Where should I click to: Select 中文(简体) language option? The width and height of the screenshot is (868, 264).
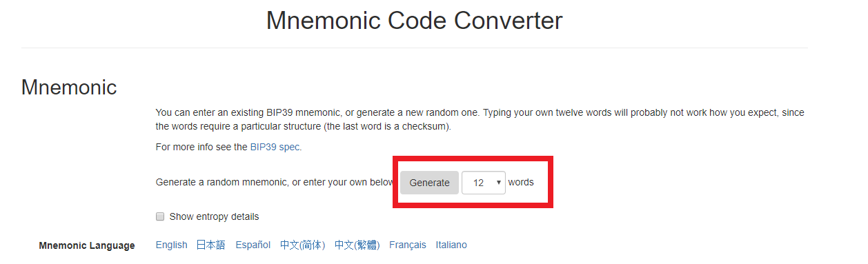click(x=302, y=245)
